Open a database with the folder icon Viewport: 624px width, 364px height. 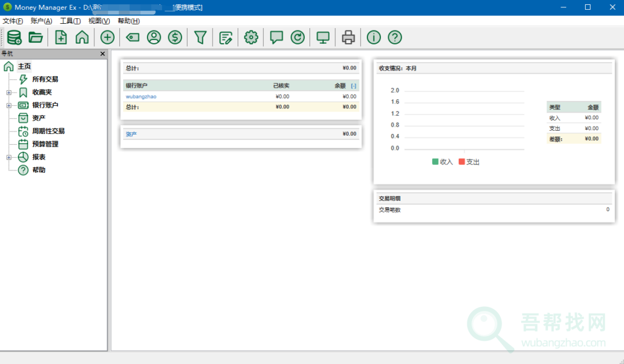point(36,38)
